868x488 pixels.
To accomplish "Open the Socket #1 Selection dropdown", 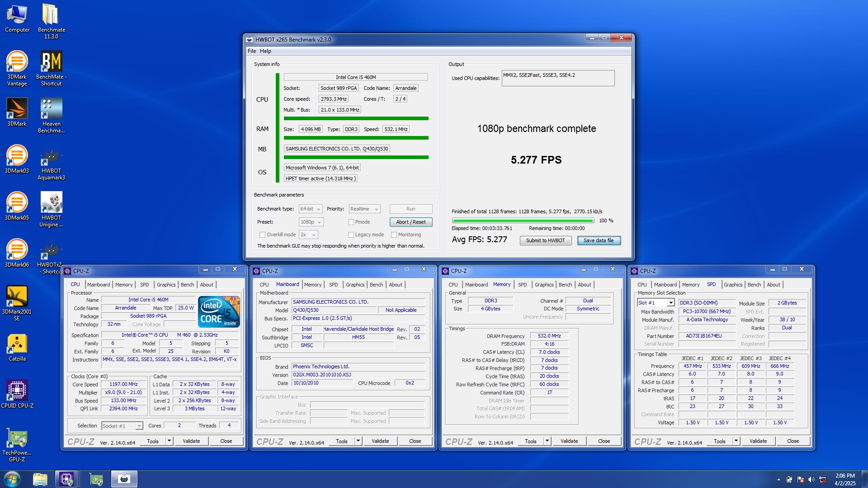I will (122, 426).
